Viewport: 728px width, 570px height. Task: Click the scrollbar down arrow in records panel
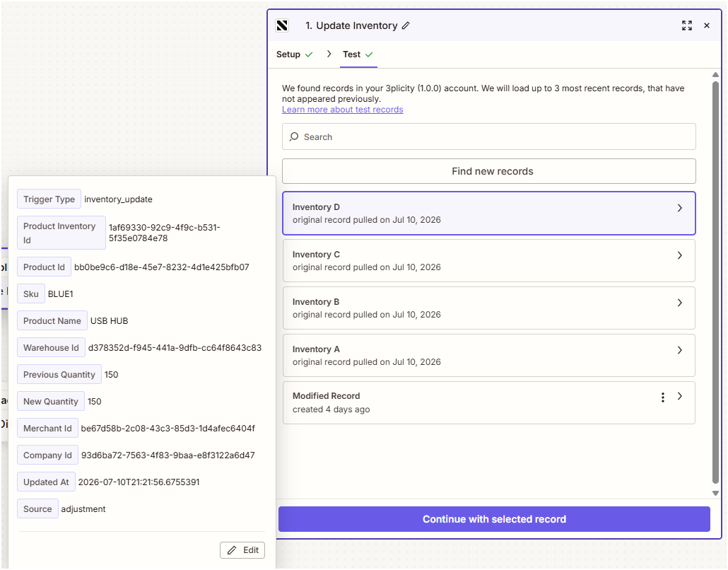[x=715, y=494]
